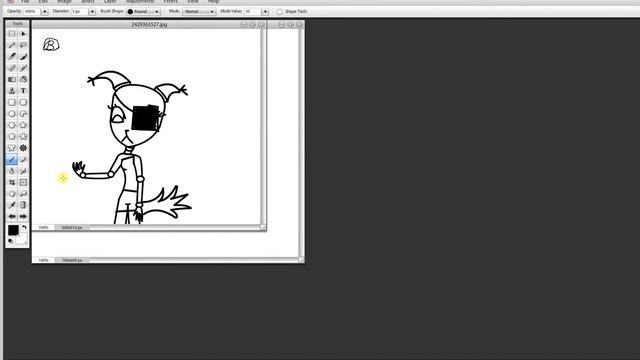Click 100% zoom value in front window
Viewport: 640px width, 360px height.
click(44, 227)
